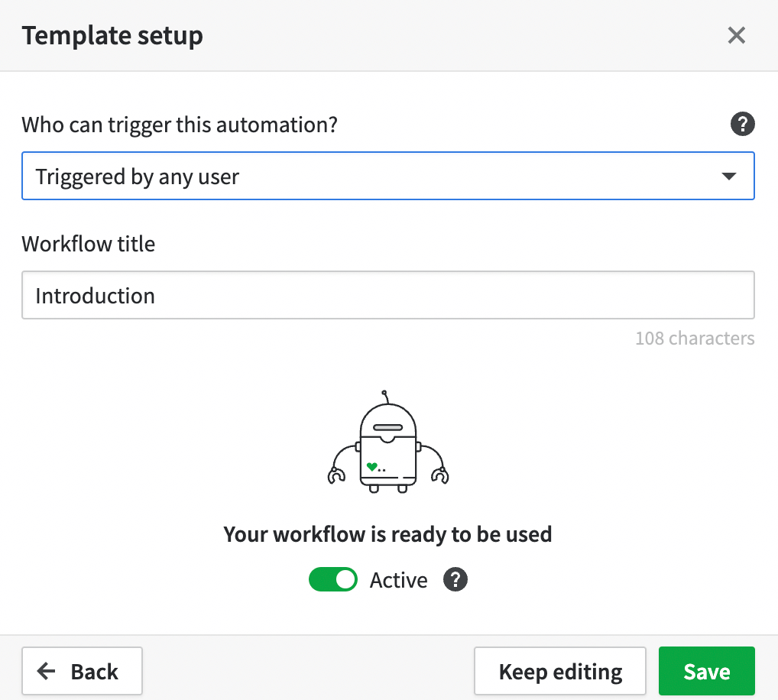Click the left arrow icon inside Back button
The width and height of the screenshot is (778, 700).
point(47,671)
